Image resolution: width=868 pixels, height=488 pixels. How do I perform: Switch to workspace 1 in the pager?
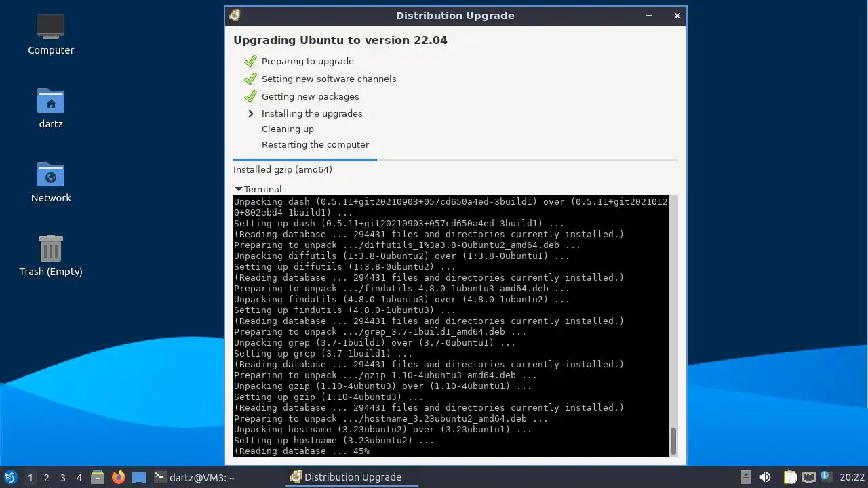pos(30,477)
